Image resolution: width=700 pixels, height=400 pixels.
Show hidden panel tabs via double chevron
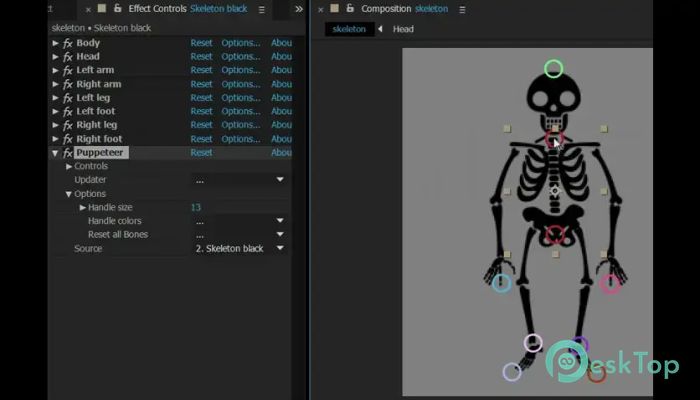(x=299, y=9)
